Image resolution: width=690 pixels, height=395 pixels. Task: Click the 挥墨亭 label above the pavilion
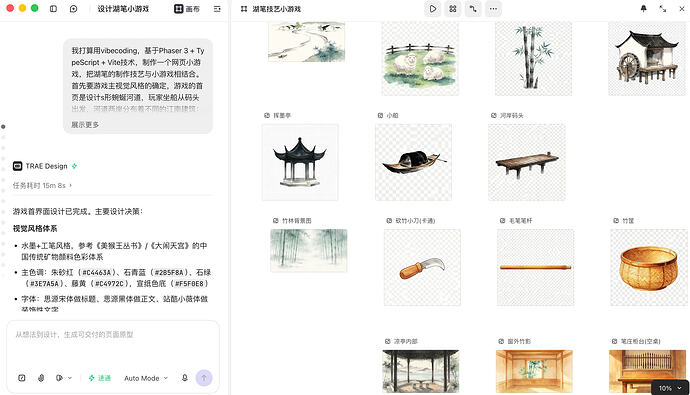click(282, 115)
